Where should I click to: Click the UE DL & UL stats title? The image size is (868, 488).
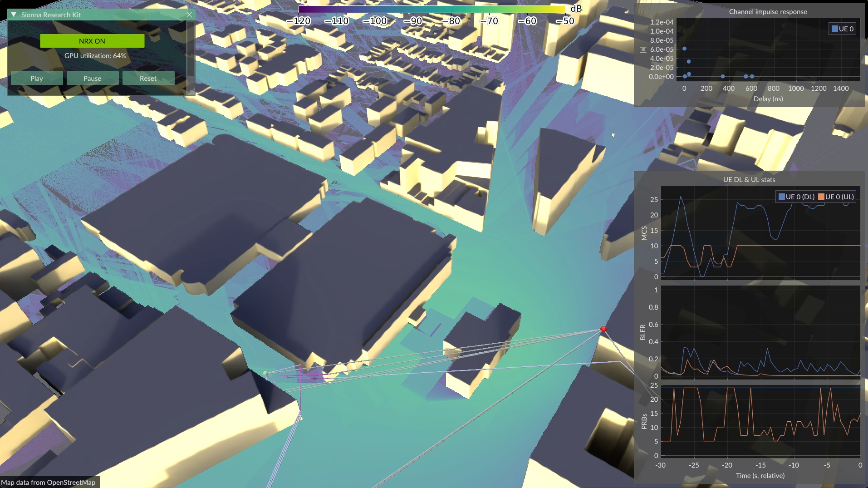pyautogui.click(x=749, y=179)
